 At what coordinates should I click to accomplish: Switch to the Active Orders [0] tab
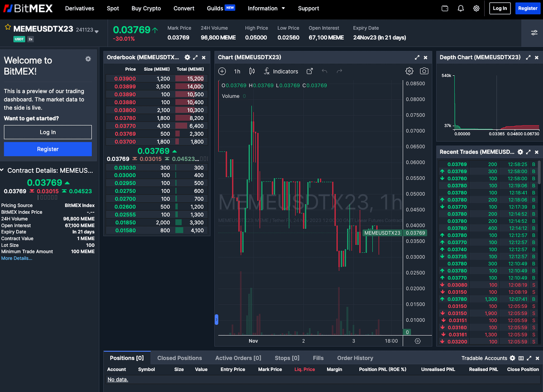[238, 358]
